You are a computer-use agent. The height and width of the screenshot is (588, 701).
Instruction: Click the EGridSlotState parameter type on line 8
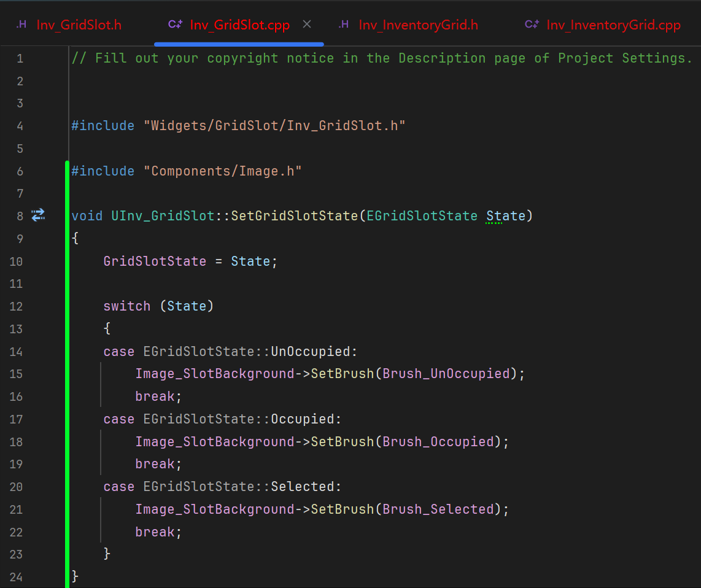click(422, 216)
